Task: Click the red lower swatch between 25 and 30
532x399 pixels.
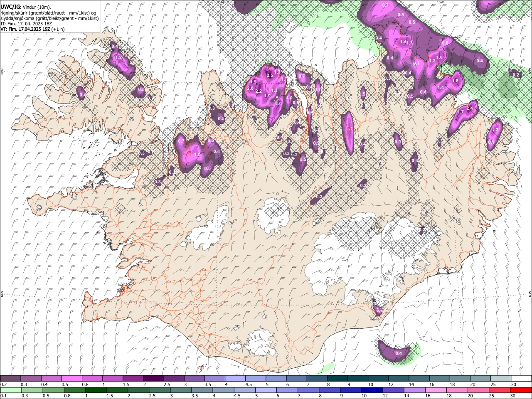Action: [x=499, y=390]
